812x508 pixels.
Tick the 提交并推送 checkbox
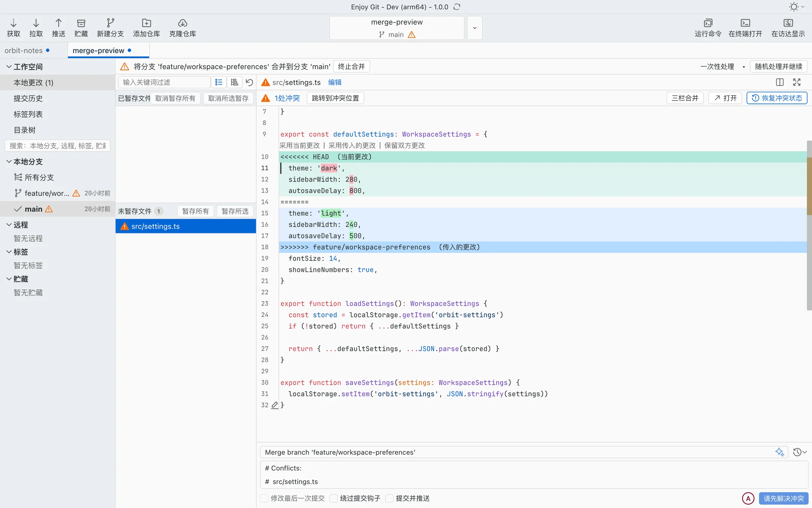click(389, 498)
